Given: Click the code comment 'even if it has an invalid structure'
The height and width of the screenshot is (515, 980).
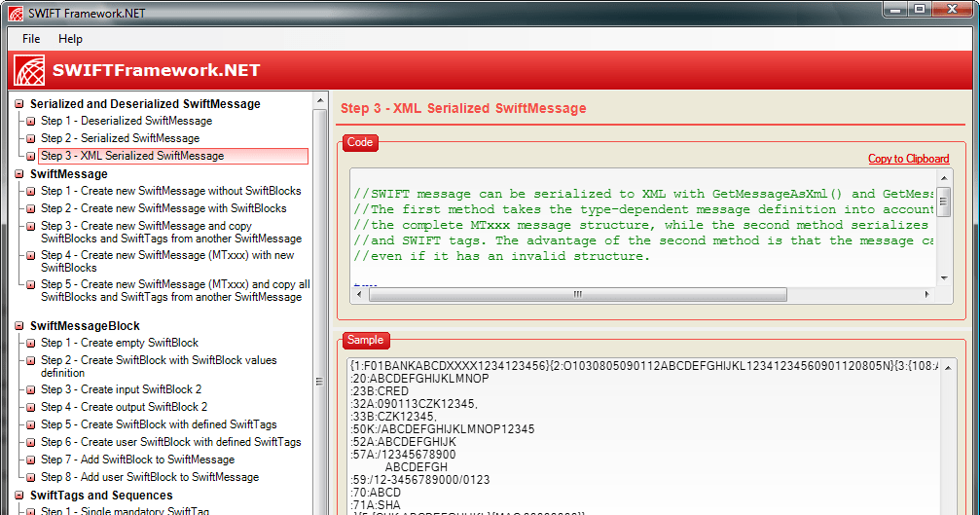Looking at the screenshot, I should [x=502, y=256].
